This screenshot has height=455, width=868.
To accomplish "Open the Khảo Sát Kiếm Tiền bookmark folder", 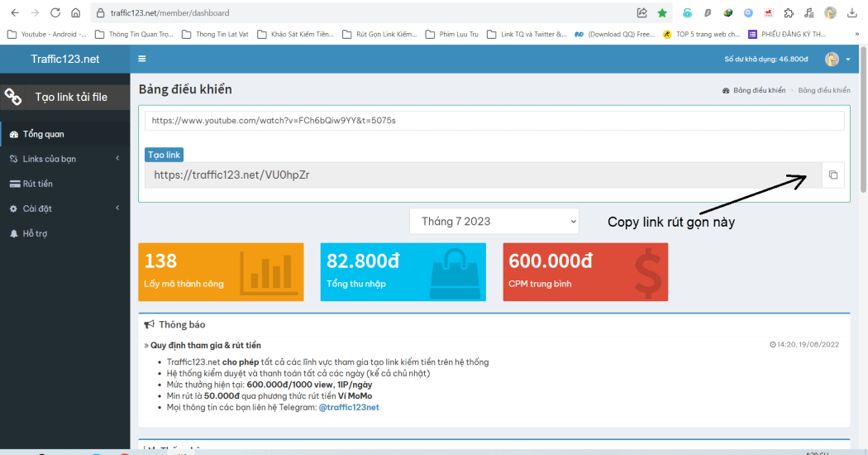I will click(x=296, y=35).
